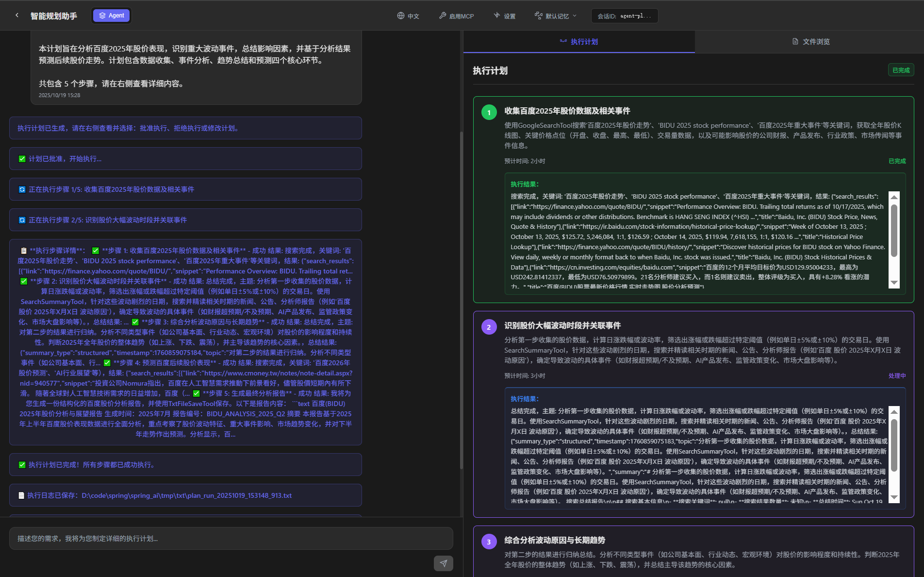The width and height of the screenshot is (924, 577).
Task: Click the 已完成 status of step 1
Action: click(x=897, y=161)
